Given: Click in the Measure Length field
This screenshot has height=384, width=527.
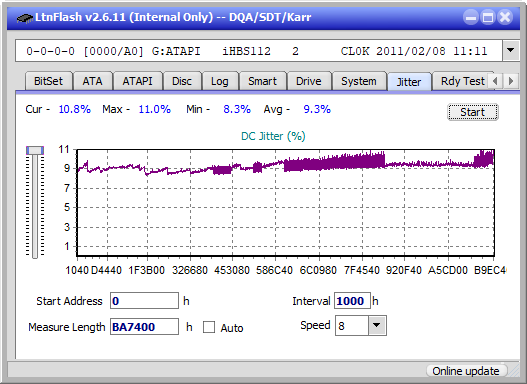Looking at the screenshot, I should (145, 327).
